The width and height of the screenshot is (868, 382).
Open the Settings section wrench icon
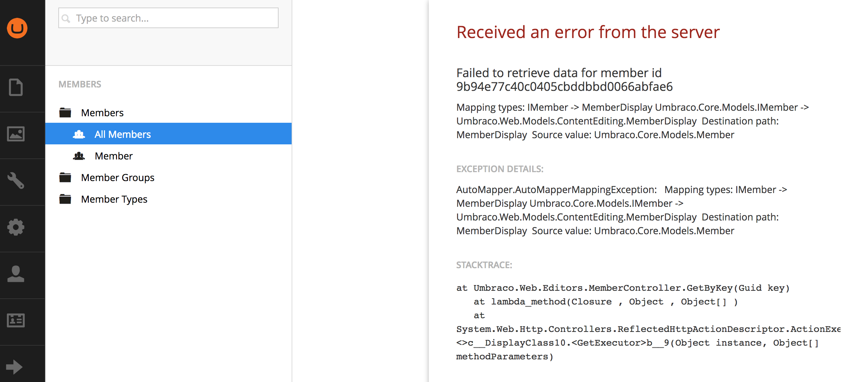click(16, 180)
